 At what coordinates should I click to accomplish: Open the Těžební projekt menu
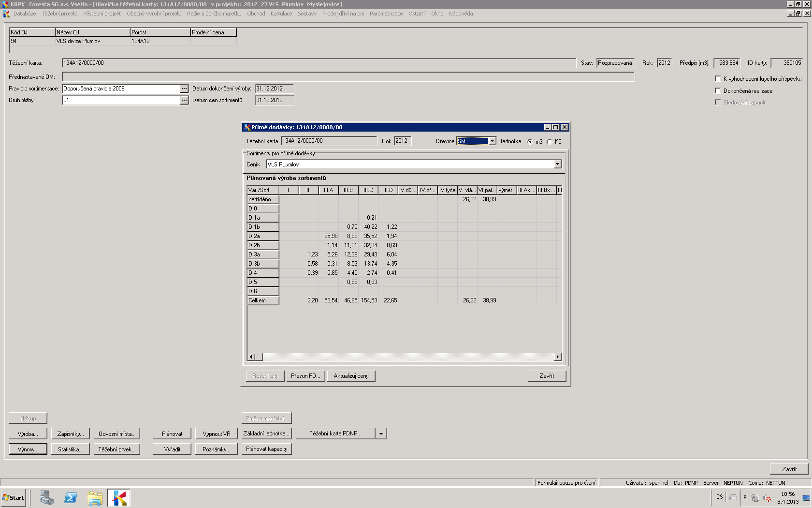pos(59,14)
